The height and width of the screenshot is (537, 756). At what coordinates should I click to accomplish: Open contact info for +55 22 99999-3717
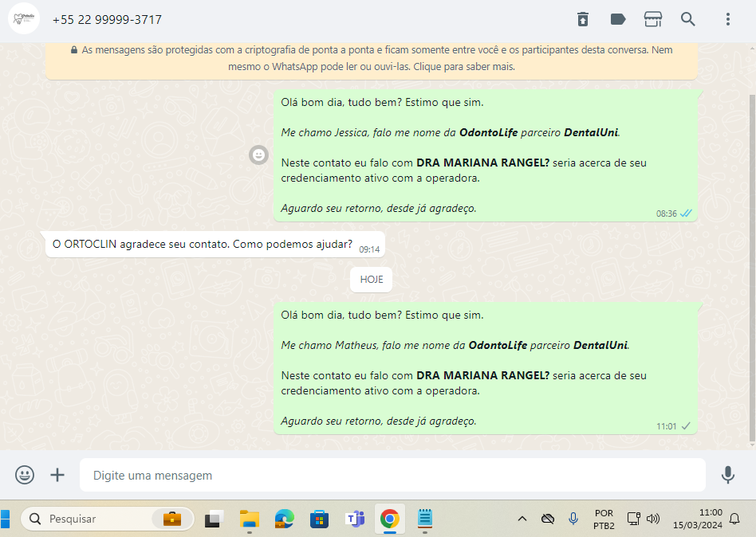pyautogui.click(x=107, y=20)
